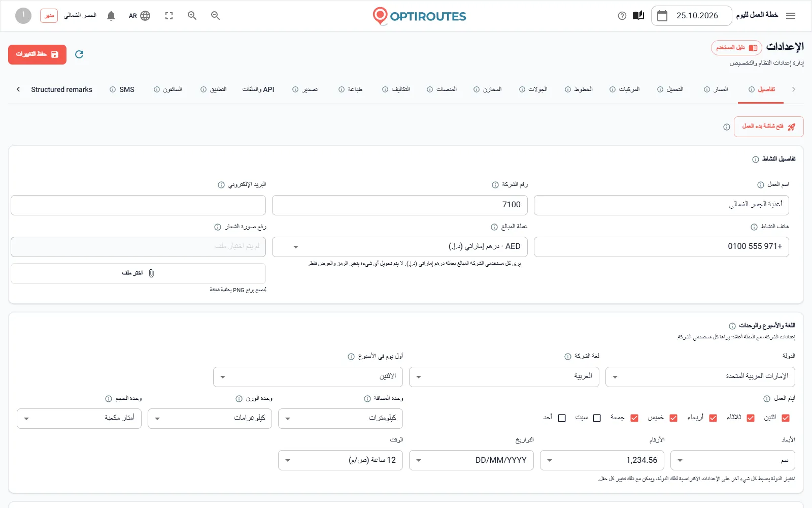Viewport: 812px width, 508px height.
Task: Open the دليل المستخدم user guide button
Action: tap(736, 48)
